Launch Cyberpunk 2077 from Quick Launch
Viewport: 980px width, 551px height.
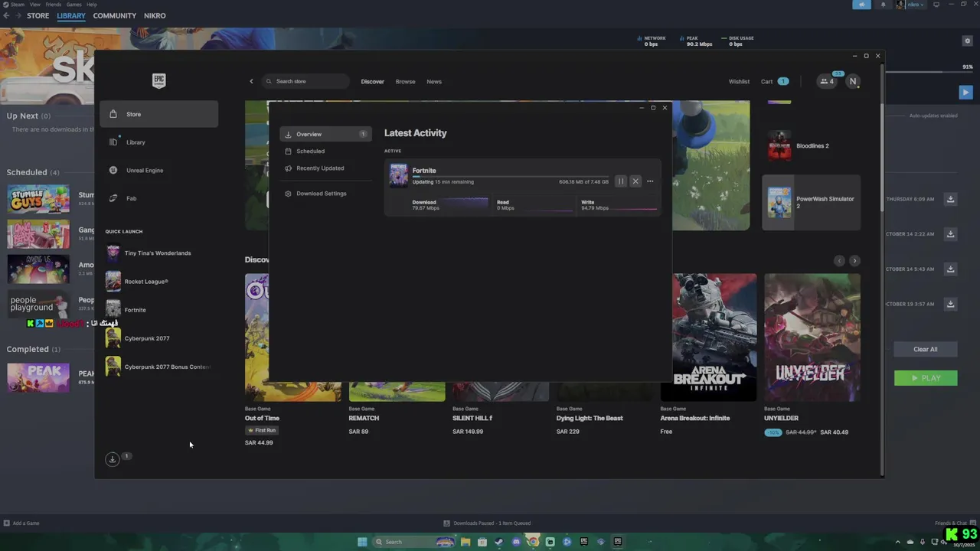tap(158, 338)
